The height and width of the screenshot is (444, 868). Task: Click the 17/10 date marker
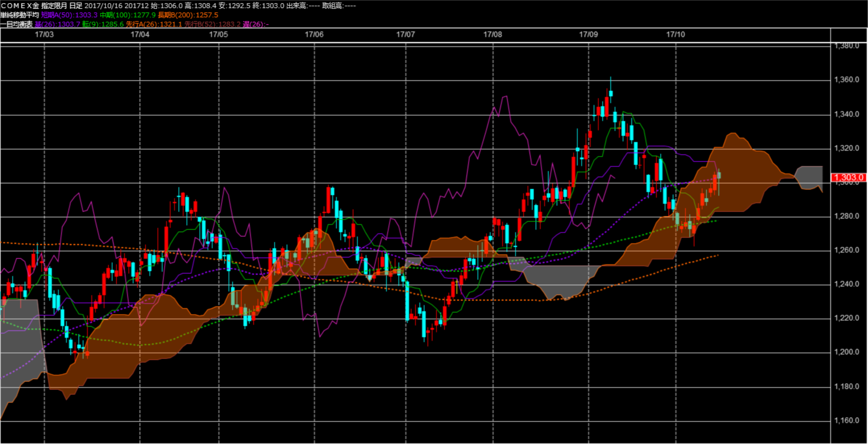coord(676,35)
